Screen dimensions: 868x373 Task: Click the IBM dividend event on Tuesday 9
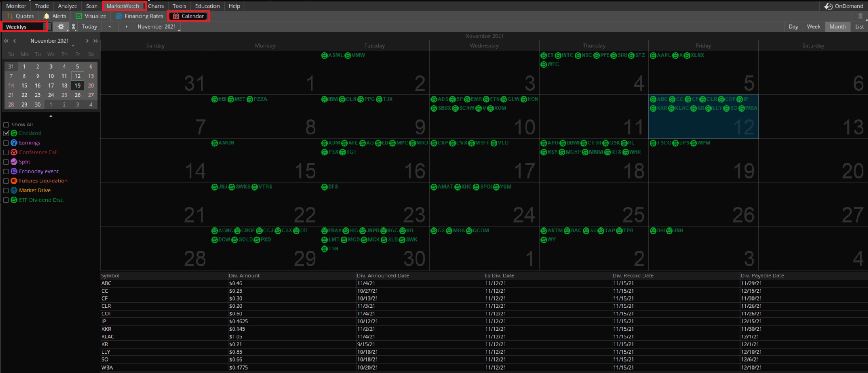coord(330,99)
